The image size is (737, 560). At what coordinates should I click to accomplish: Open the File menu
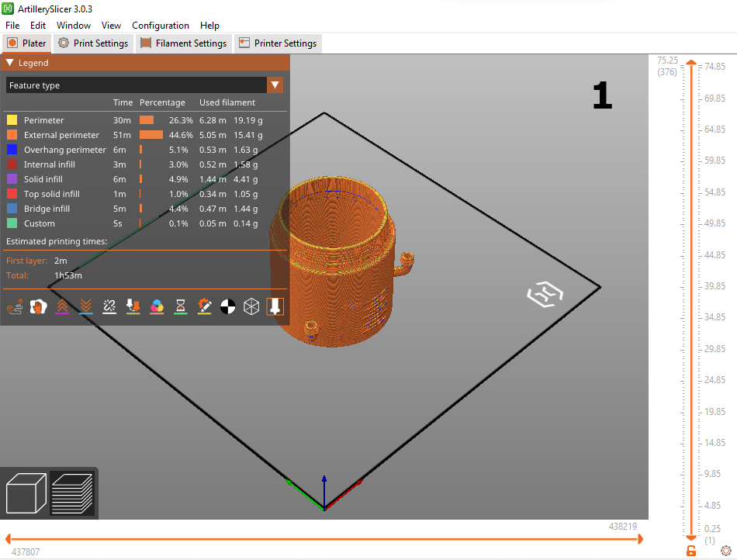pos(12,26)
